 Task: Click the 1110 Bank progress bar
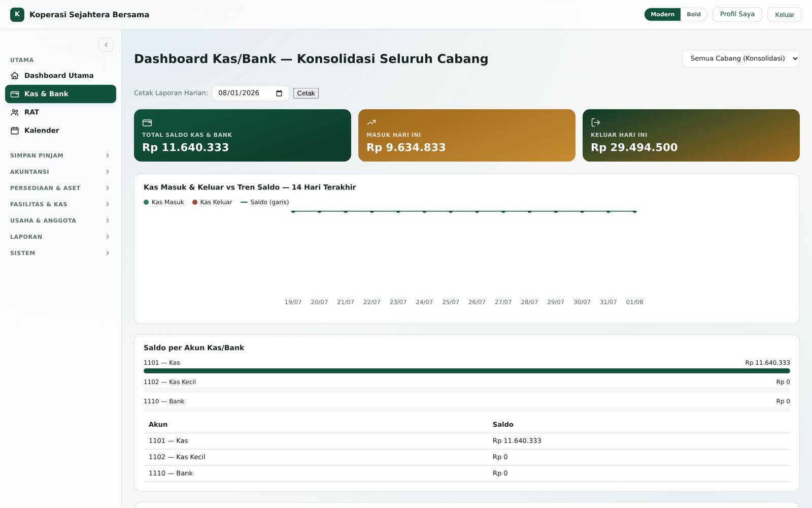coord(467,409)
